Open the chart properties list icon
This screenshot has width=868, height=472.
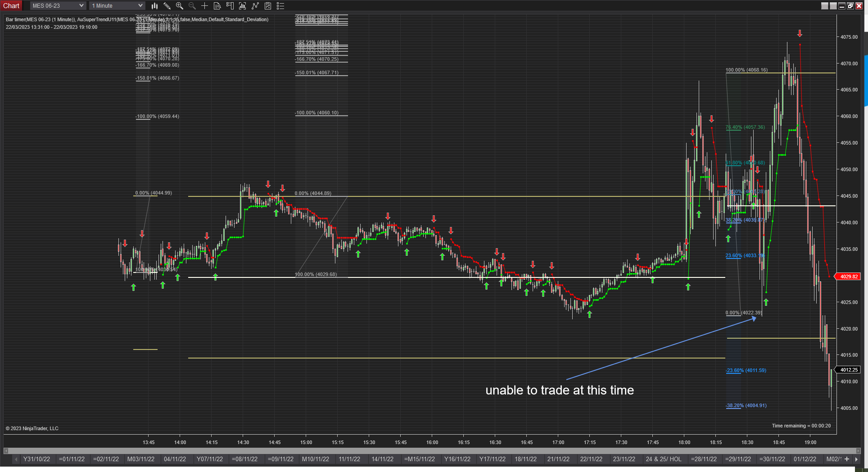[280, 6]
